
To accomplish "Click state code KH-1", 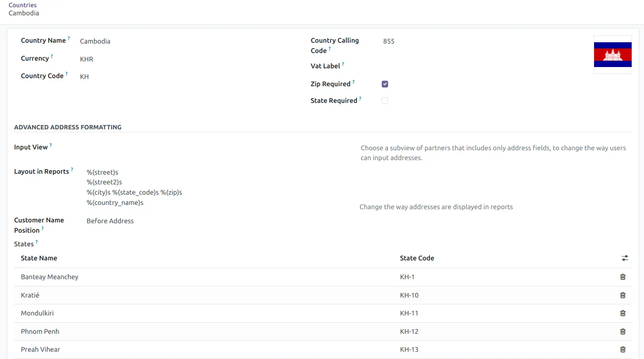I will pyautogui.click(x=407, y=277).
